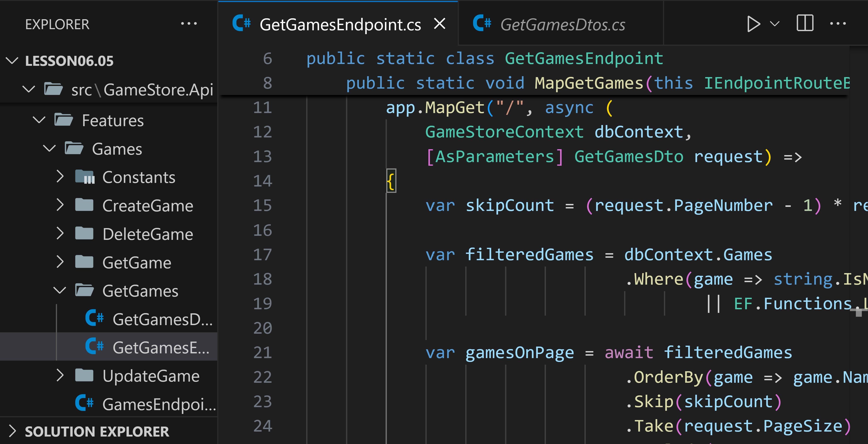The image size is (868, 444).
Task: Select the Constants folder icon
Action: pyautogui.click(x=85, y=177)
